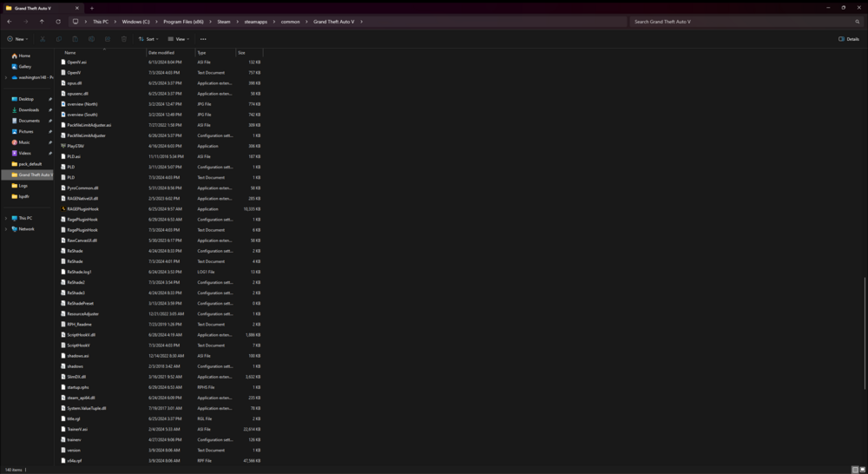Navigate to This PC breadcrumb

click(x=101, y=22)
